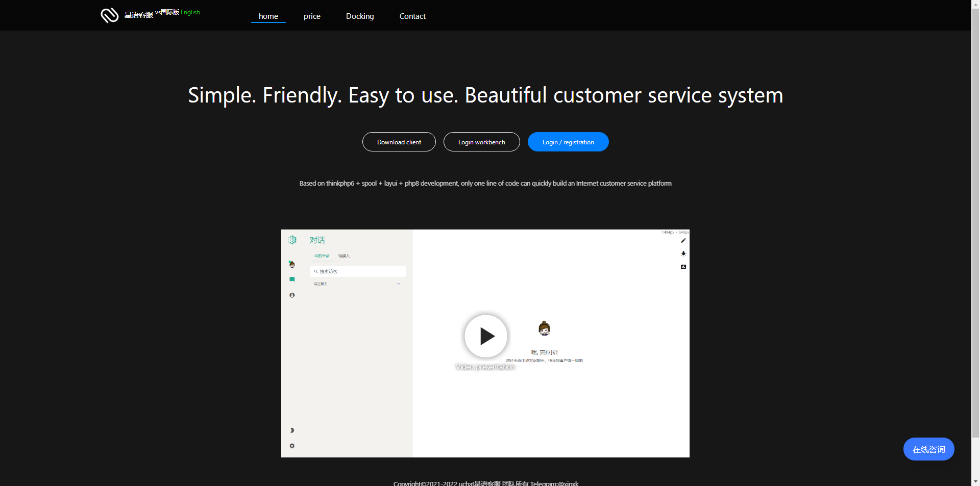Click the visitor search field in preview
The width and height of the screenshot is (980, 486).
pyautogui.click(x=358, y=271)
